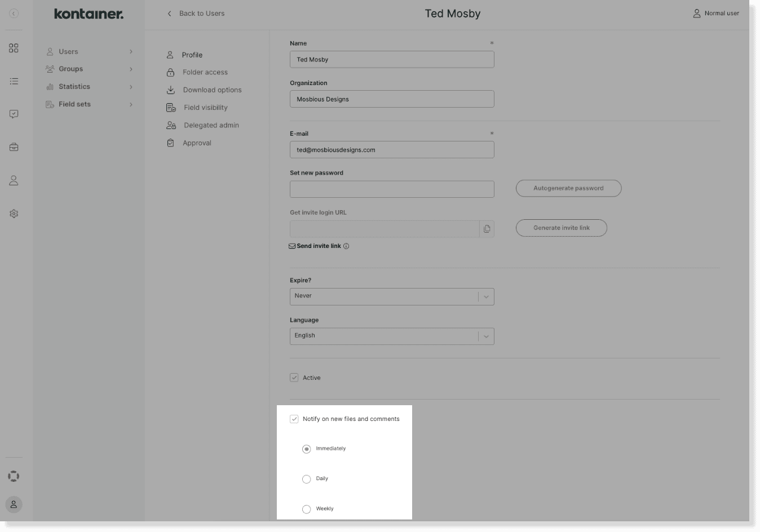Open the Statistics menu item
This screenshot has width=760, height=532.
tap(75, 86)
